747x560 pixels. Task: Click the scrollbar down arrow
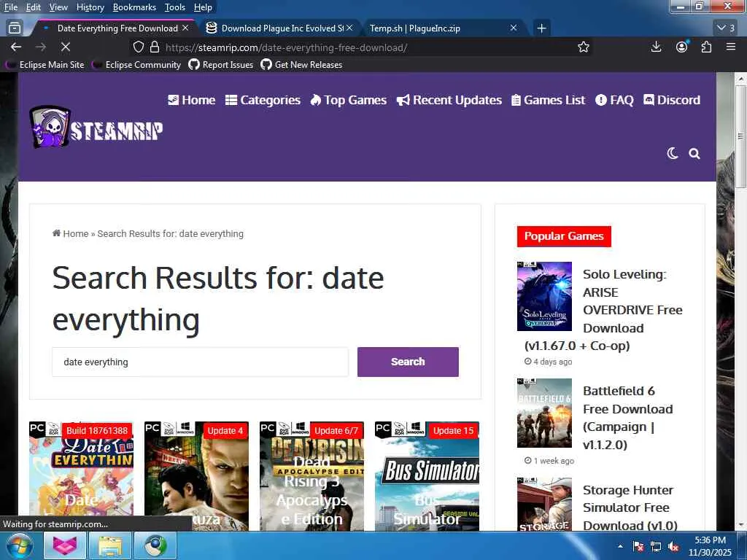[x=740, y=525]
